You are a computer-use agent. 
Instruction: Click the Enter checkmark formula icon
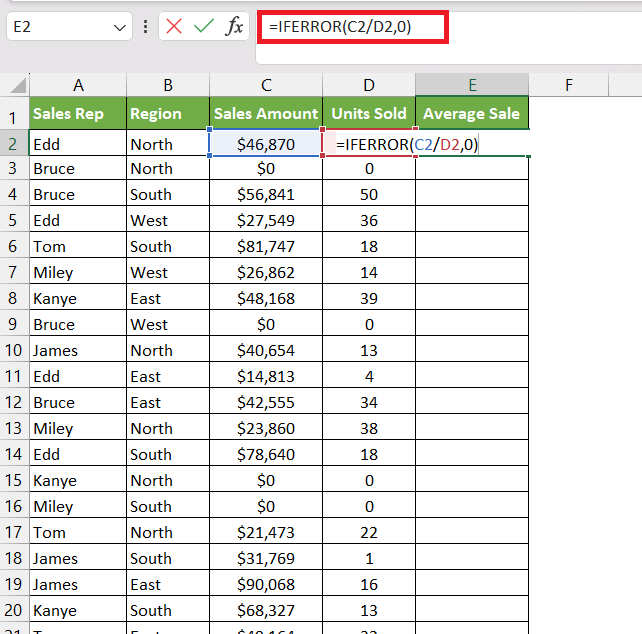(204, 27)
